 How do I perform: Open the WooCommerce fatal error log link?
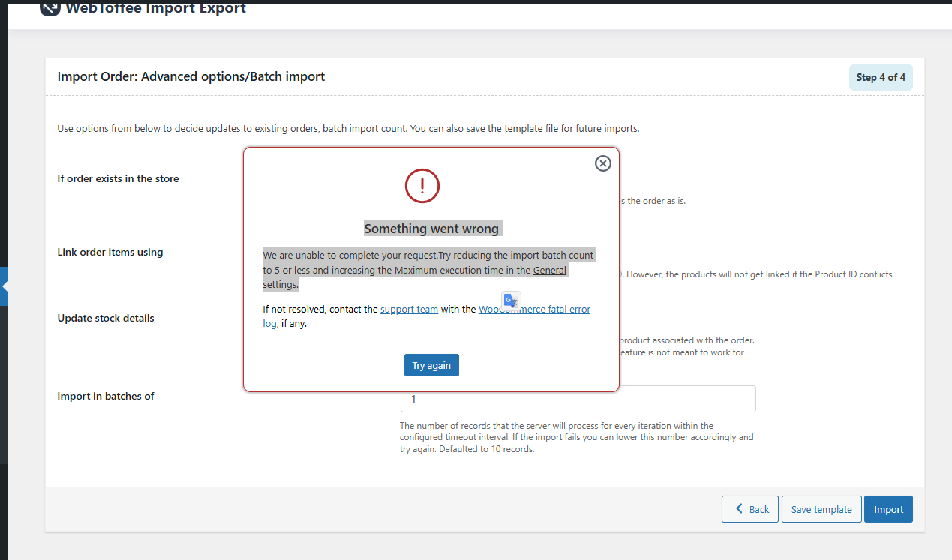(x=534, y=309)
